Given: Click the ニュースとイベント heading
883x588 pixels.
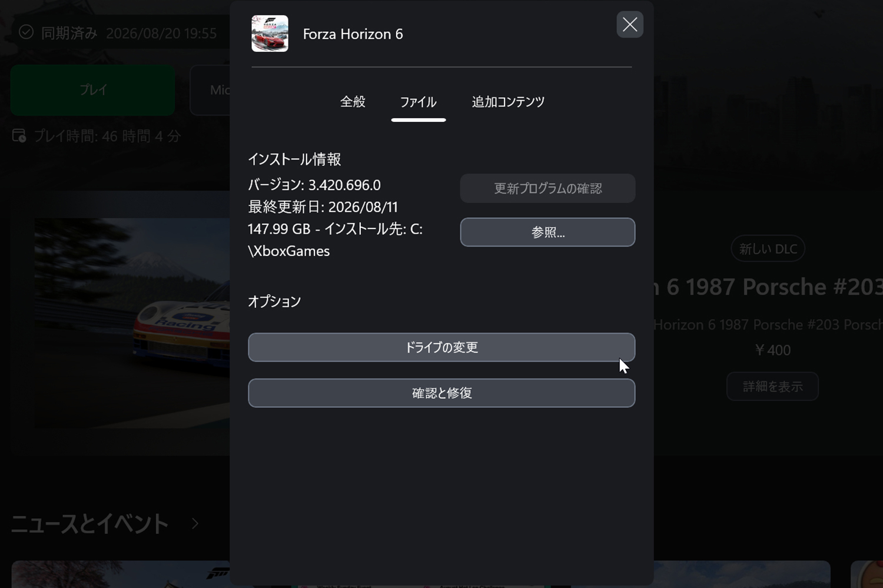Looking at the screenshot, I should [x=90, y=523].
